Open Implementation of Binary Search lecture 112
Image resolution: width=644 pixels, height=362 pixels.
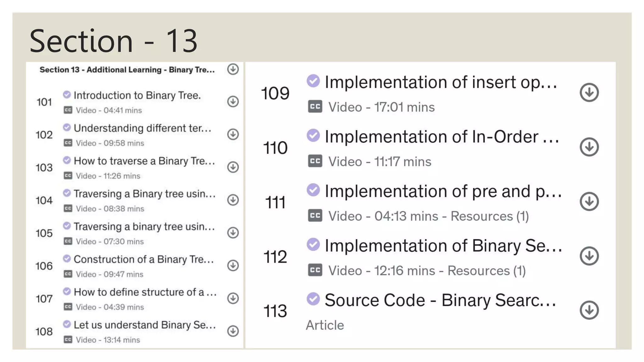443,246
